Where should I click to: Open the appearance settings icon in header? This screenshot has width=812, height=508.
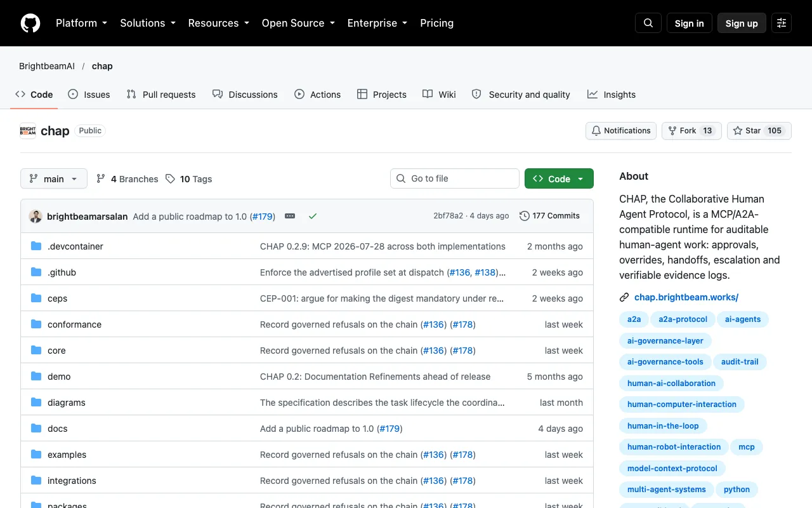pos(782,23)
